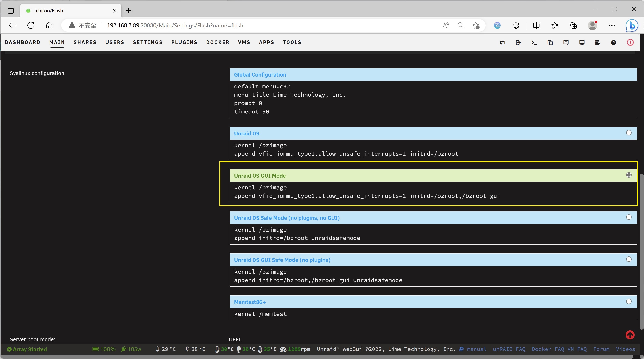Select the Unraid OS boot radio button

click(x=629, y=133)
